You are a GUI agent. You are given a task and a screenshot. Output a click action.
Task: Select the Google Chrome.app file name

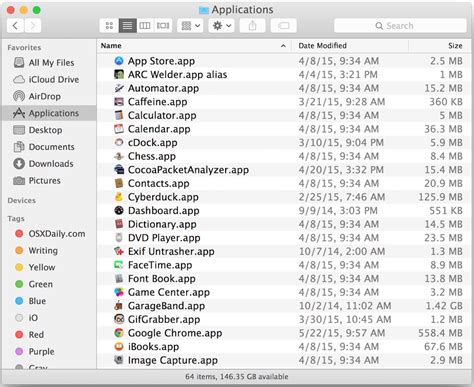[x=175, y=333]
